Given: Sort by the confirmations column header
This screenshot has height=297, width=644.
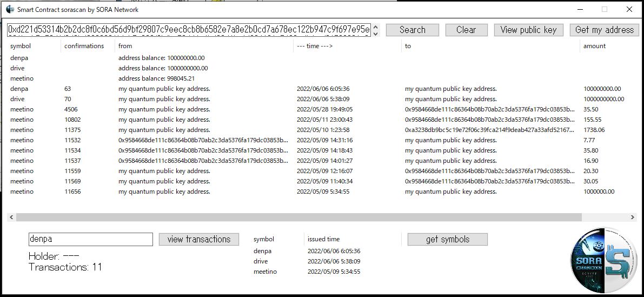Looking at the screenshot, I should pyautogui.click(x=88, y=46).
